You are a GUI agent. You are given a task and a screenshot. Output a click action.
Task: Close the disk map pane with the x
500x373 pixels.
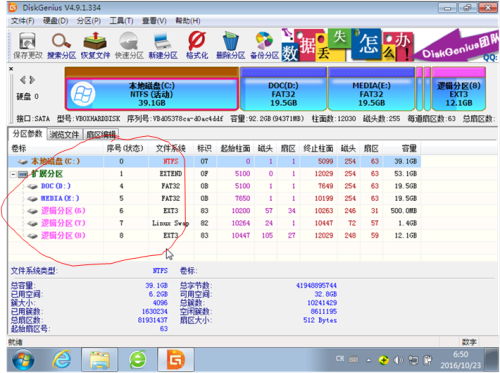pyautogui.click(x=11, y=69)
